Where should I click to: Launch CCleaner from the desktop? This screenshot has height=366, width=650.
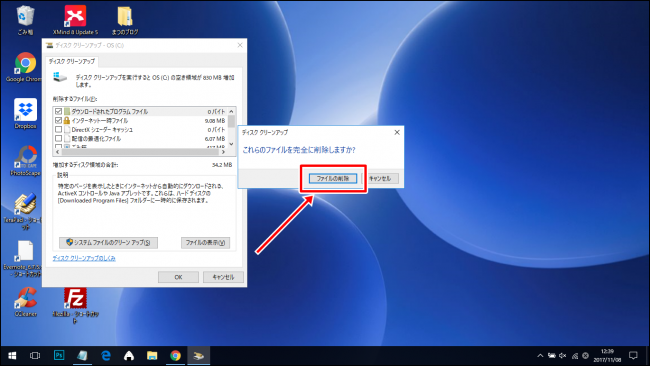(x=26, y=302)
